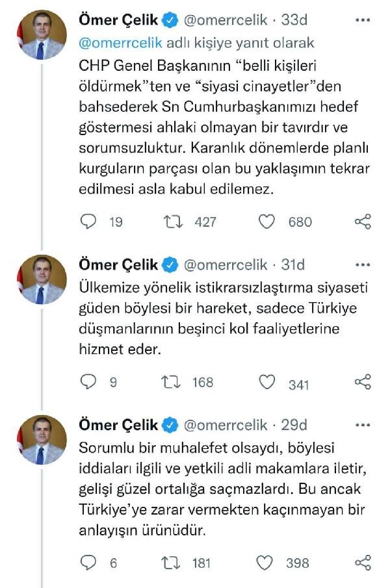This screenshot has width=390, height=588.
Task: Retweet the tweet with 168 retweets
Action: click(172, 383)
